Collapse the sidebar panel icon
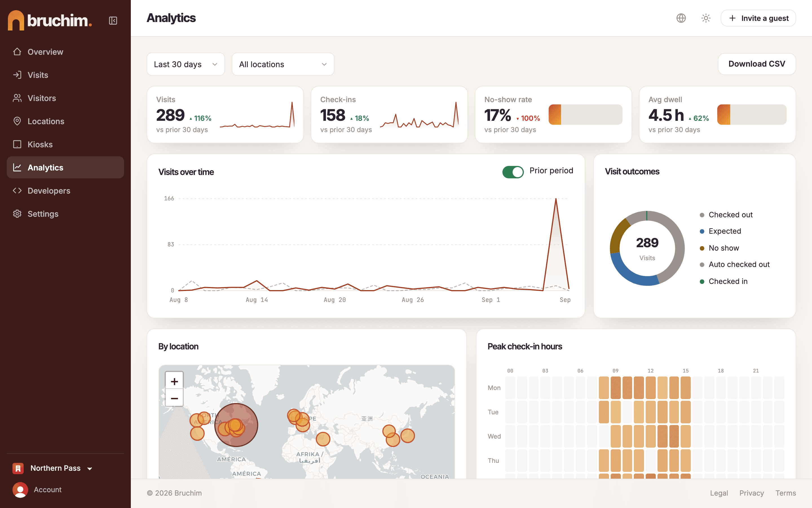This screenshot has width=812, height=508. coord(113,21)
